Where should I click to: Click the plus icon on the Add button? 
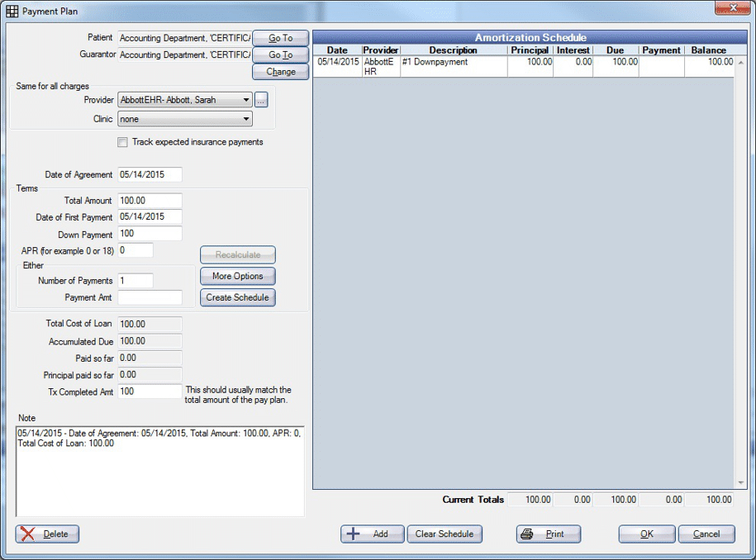click(x=354, y=534)
